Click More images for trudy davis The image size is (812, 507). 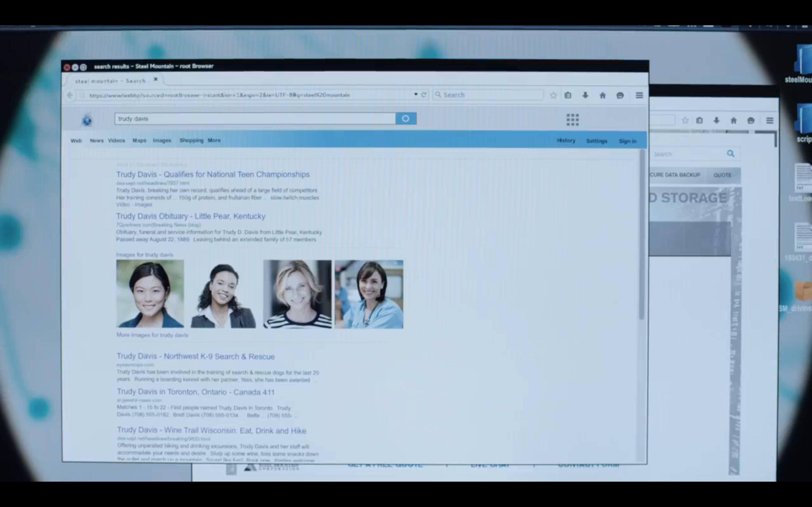pyautogui.click(x=152, y=335)
